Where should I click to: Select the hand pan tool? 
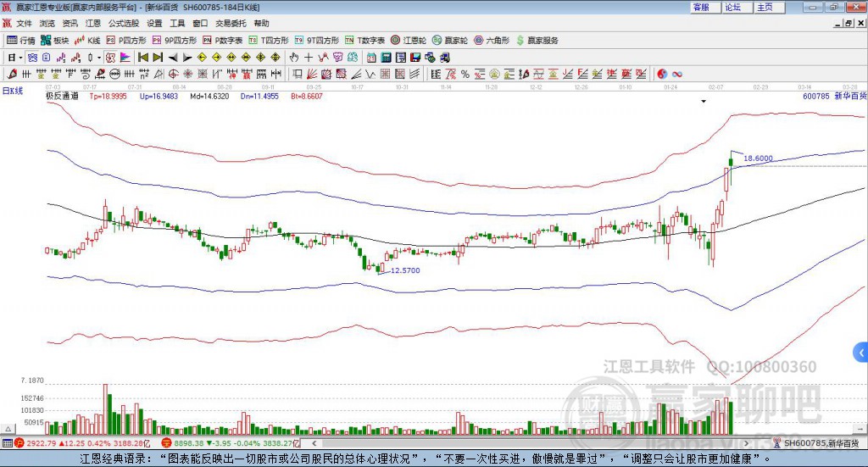[x=294, y=58]
